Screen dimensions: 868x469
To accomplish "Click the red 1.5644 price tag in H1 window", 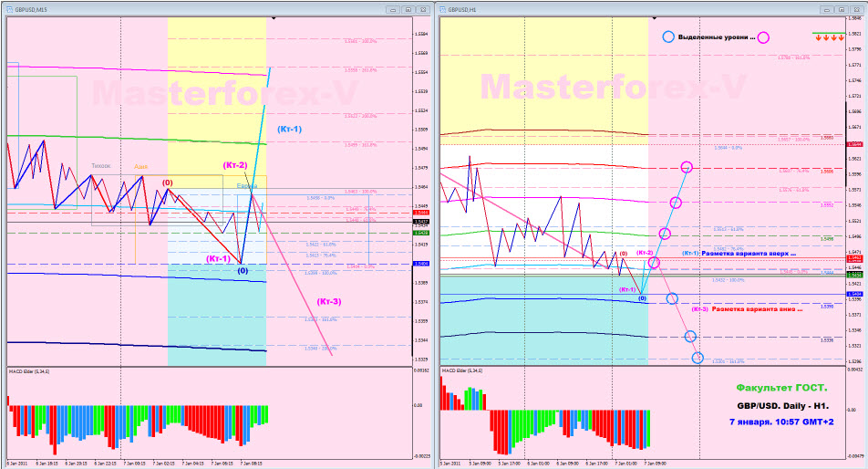I will coord(854,144).
